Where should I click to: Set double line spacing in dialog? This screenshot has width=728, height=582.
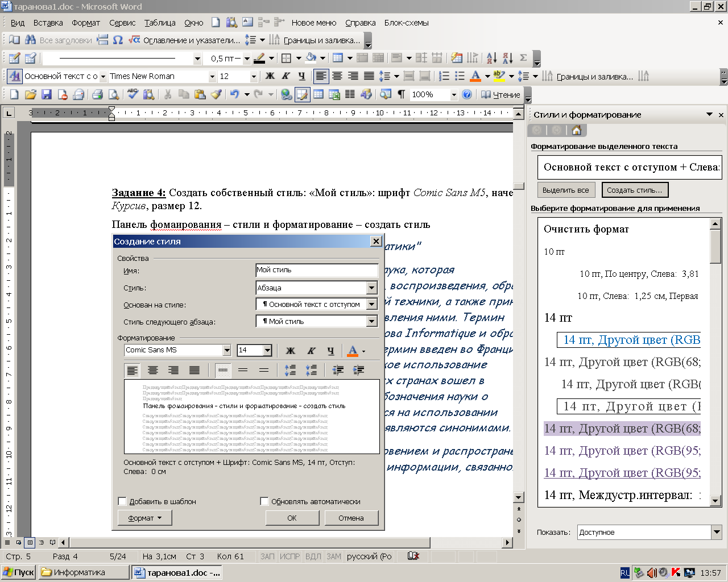click(263, 371)
